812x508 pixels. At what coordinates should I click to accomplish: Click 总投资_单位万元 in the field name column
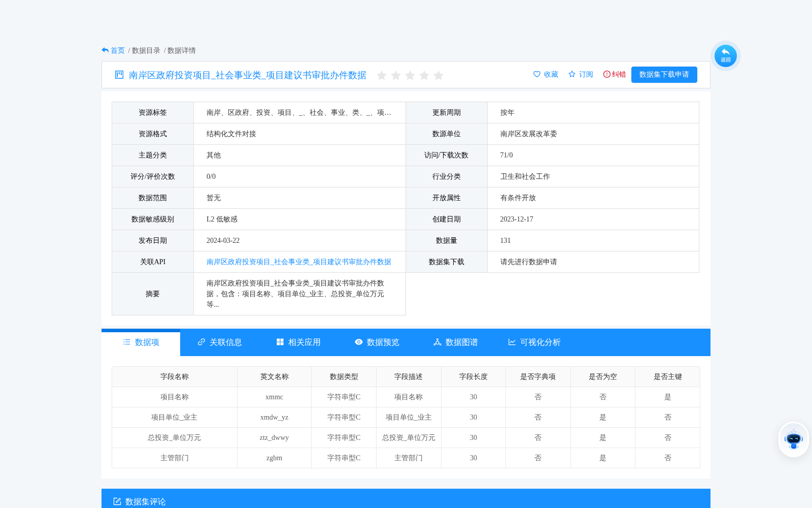point(175,437)
